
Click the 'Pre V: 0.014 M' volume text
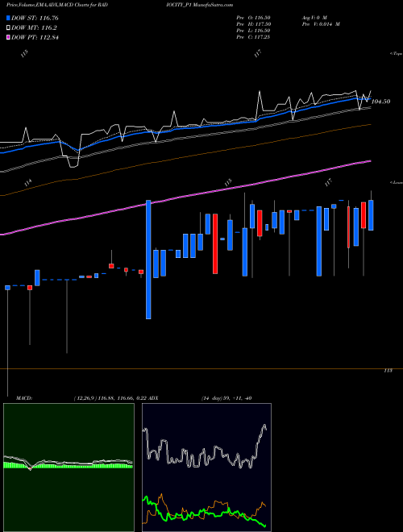321,24
